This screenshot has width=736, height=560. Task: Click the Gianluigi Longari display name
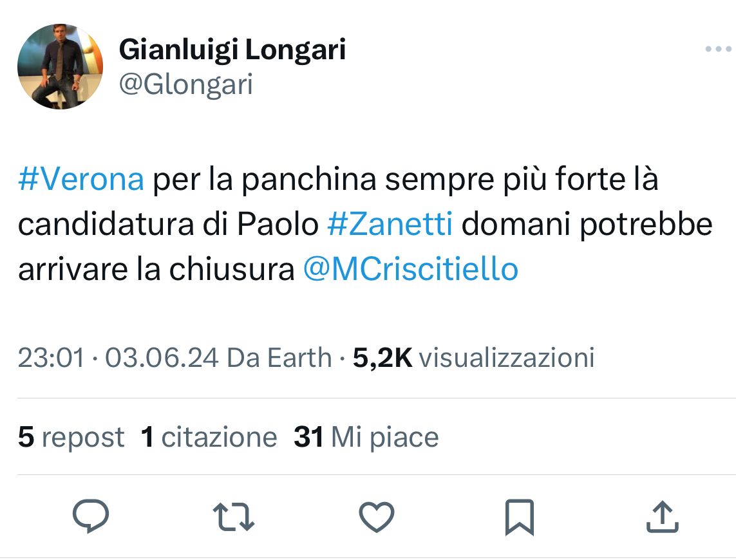point(232,50)
